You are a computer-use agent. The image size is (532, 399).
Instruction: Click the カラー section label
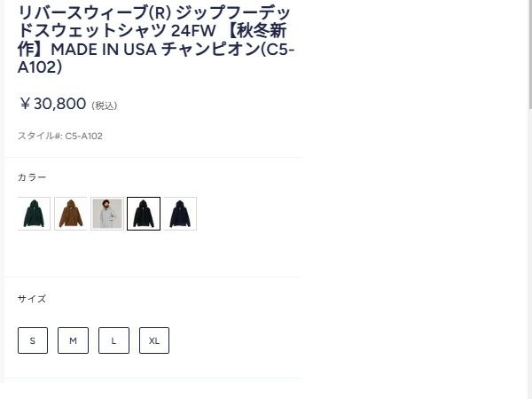(x=32, y=177)
